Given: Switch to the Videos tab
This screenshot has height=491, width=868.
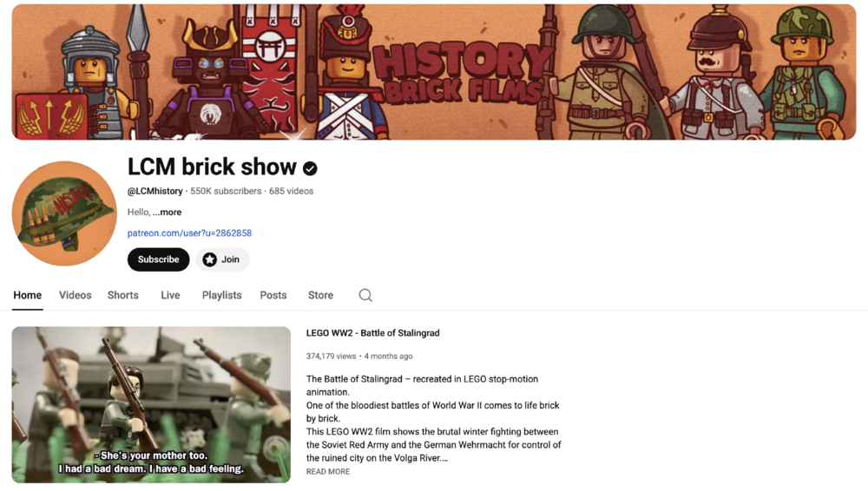Looking at the screenshot, I should [76, 295].
